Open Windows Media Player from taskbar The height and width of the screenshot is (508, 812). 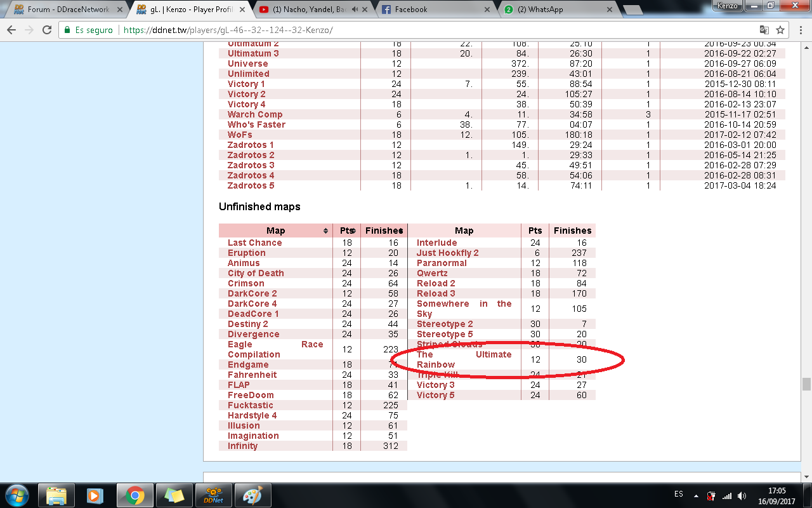point(95,495)
